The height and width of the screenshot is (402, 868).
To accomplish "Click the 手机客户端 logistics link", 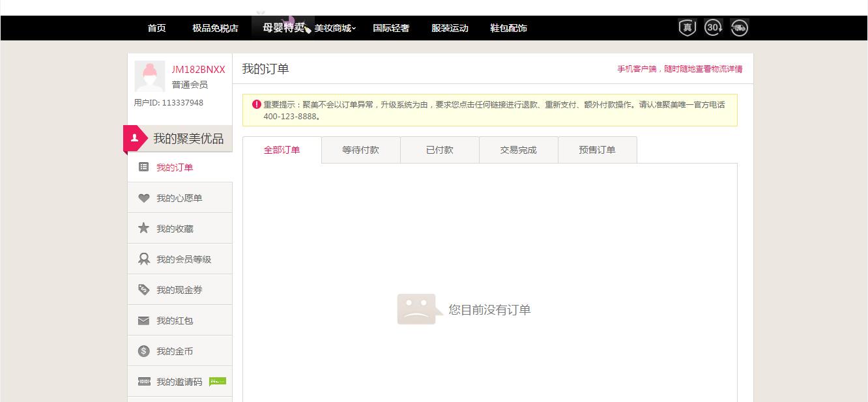I will 680,69.
